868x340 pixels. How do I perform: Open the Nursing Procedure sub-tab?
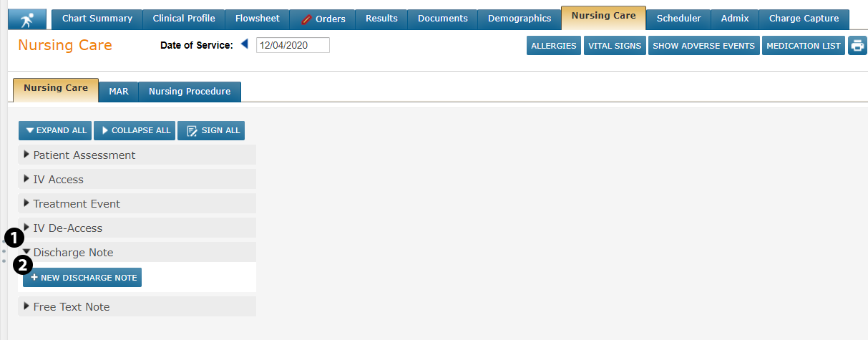tap(189, 92)
